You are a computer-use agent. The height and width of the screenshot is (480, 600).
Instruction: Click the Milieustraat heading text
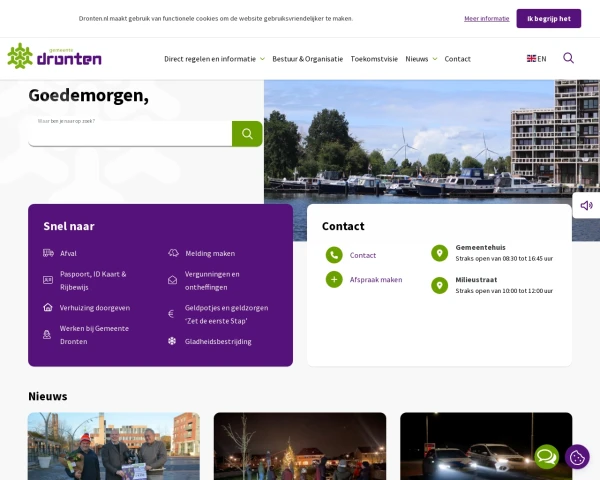click(476, 279)
